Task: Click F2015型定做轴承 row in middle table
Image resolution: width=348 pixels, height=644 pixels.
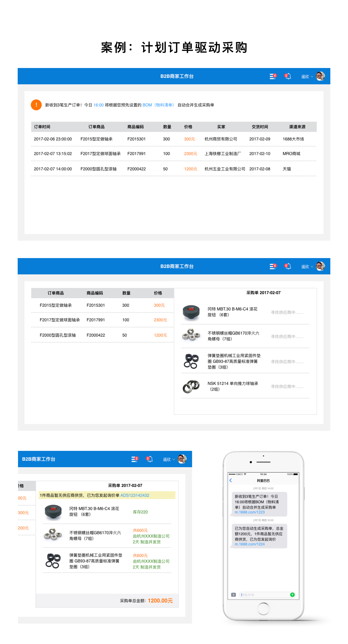Action: click(x=102, y=305)
